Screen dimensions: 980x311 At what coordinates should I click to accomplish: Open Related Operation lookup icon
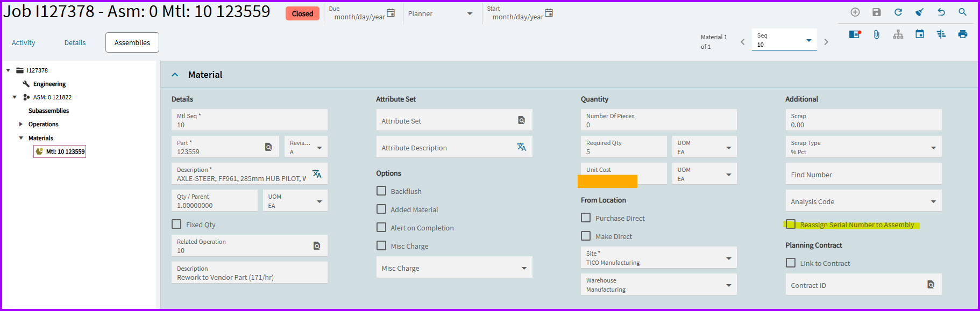(317, 245)
